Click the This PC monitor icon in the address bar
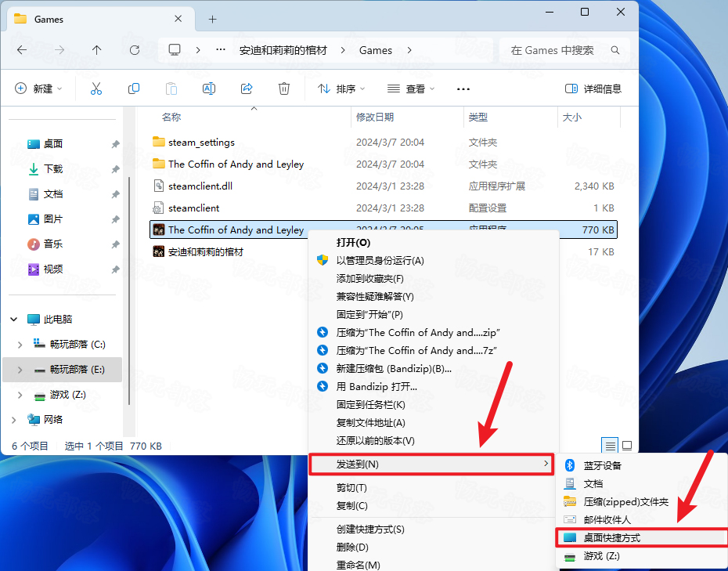 click(x=175, y=49)
